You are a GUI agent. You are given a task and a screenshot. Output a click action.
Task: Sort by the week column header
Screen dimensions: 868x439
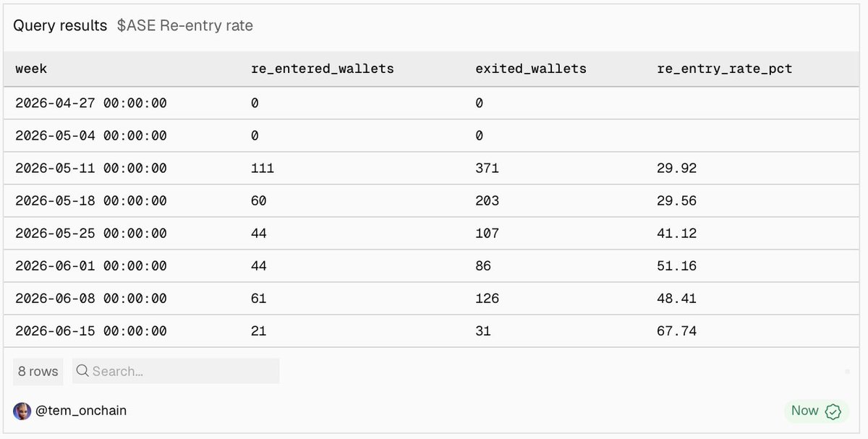point(31,69)
